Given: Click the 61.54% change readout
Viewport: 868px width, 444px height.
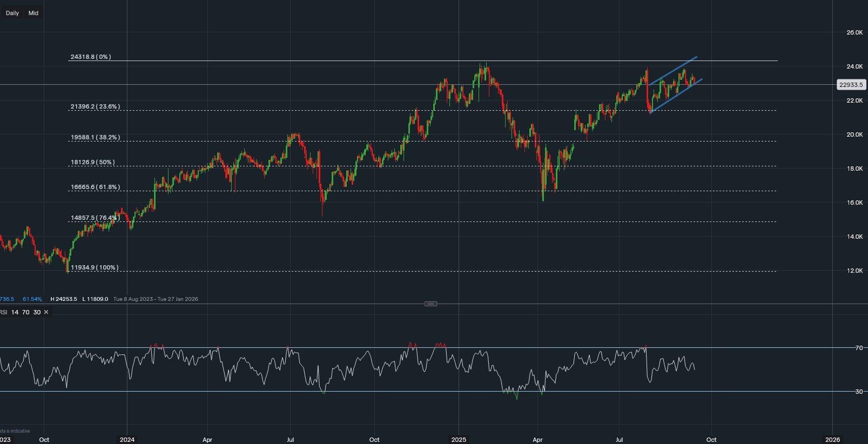Looking at the screenshot, I should (32, 299).
